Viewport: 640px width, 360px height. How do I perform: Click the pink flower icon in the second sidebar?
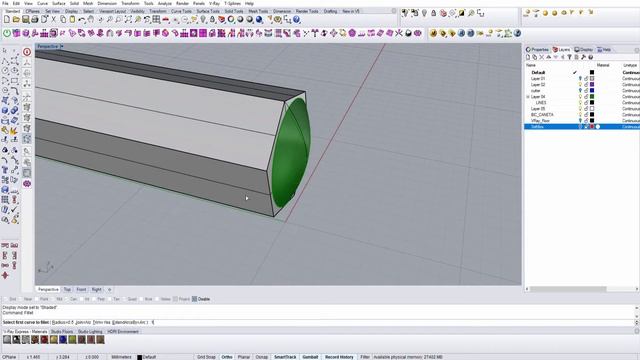pyautogui.click(x=27, y=184)
